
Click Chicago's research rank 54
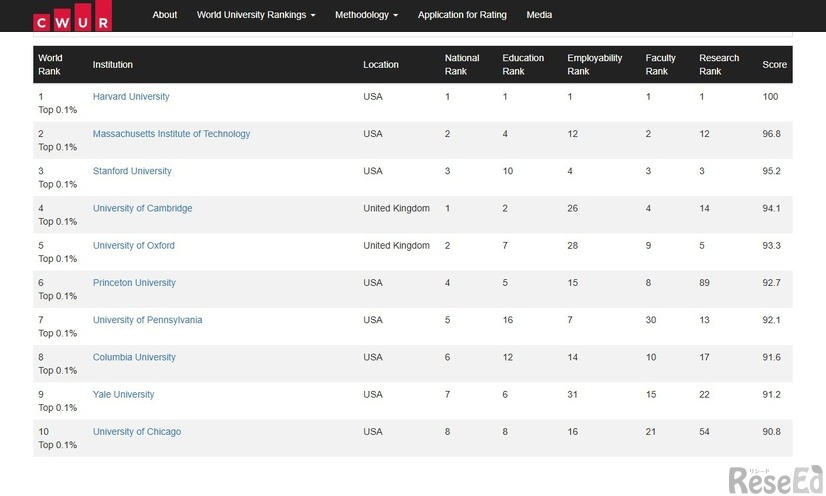(x=704, y=432)
